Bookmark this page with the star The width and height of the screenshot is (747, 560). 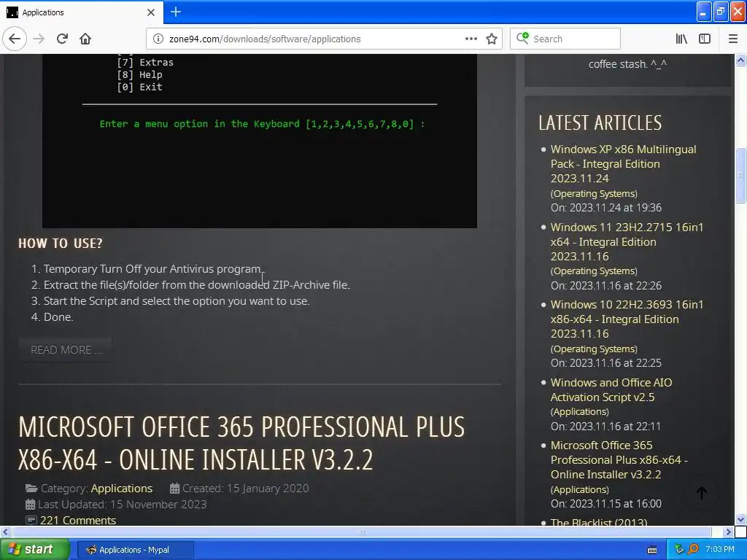[492, 39]
